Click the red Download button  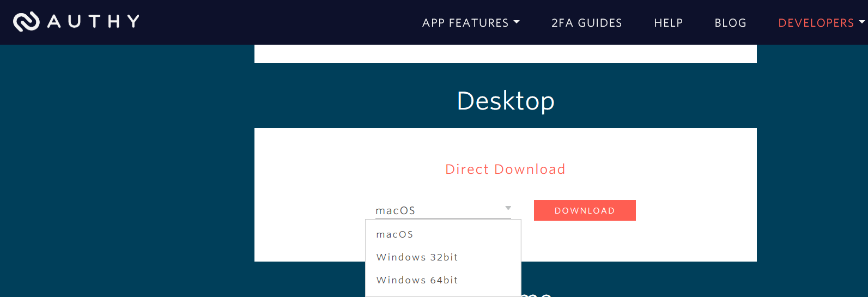[x=585, y=210]
